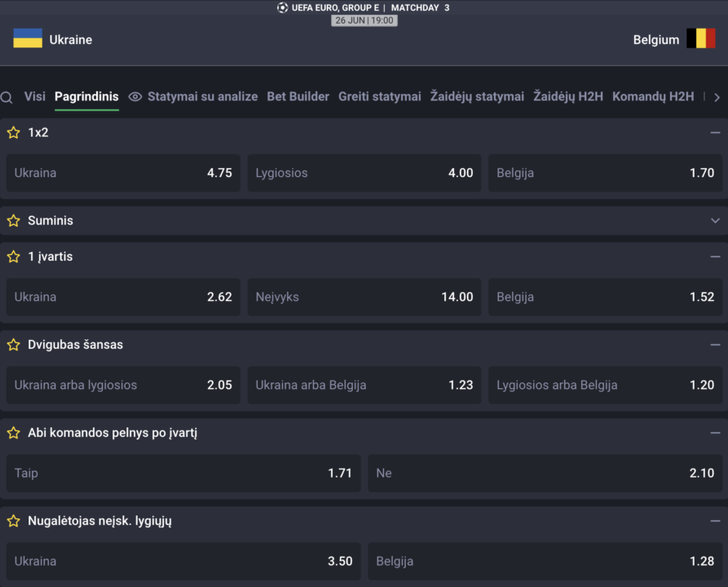The image size is (728, 587).
Task: Favorite Abi komandos pelnys po įvartį star
Action: (x=14, y=433)
